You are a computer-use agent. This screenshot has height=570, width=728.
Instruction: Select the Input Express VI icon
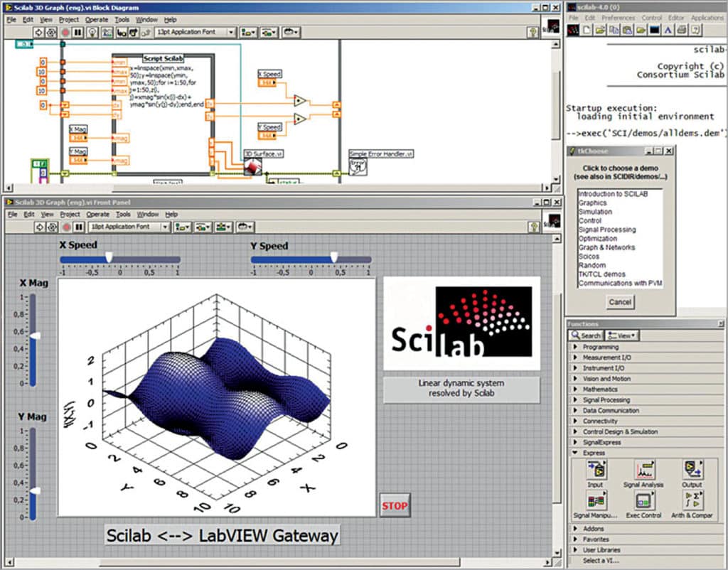pos(596,470)
